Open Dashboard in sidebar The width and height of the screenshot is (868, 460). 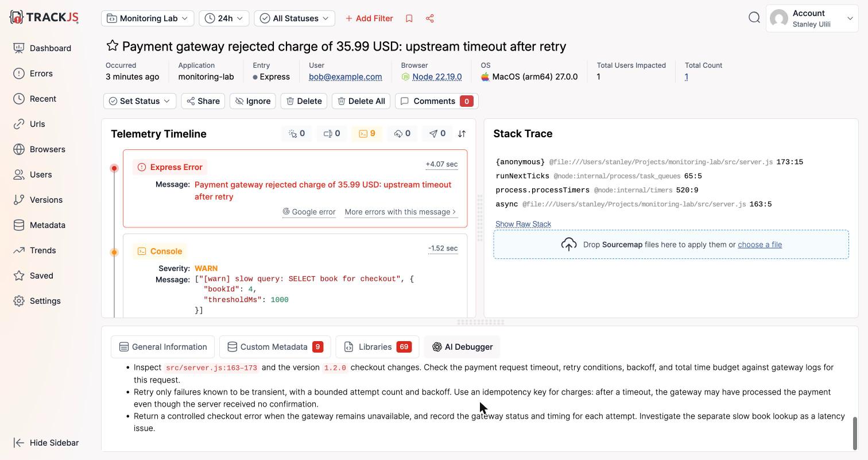pos(42,48)
